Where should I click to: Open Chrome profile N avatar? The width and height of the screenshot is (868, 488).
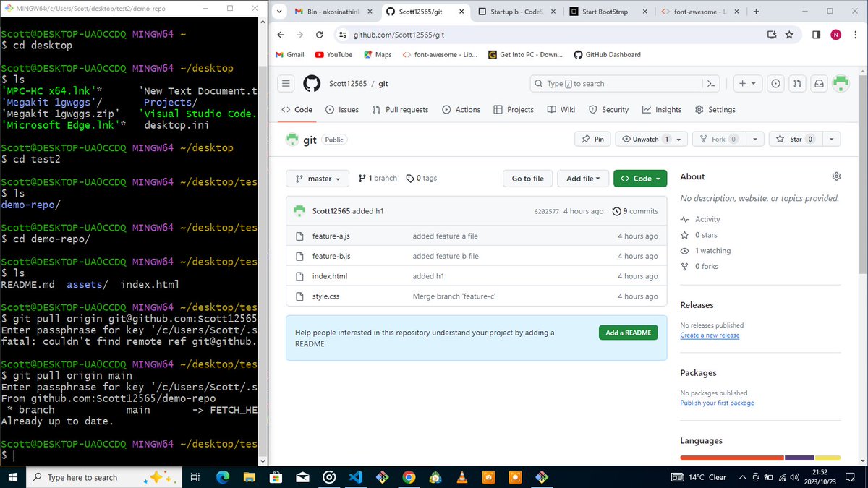tap(835, 35)
